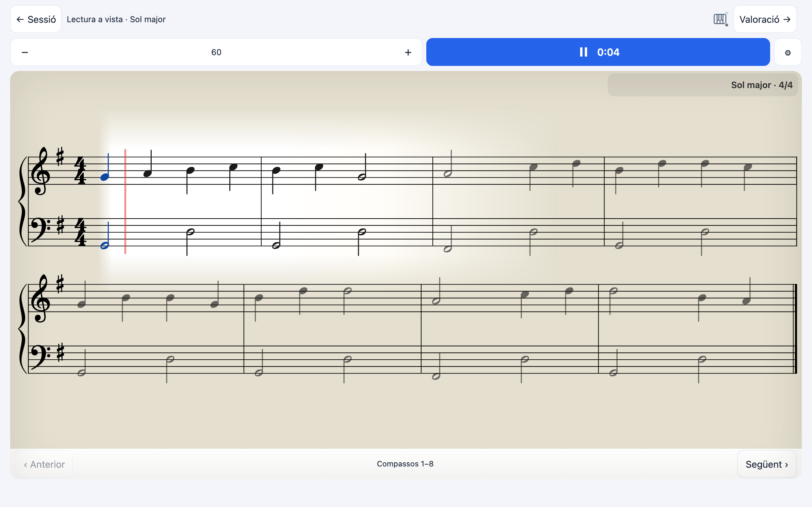Click the red playback cursor line

(125, 201)
